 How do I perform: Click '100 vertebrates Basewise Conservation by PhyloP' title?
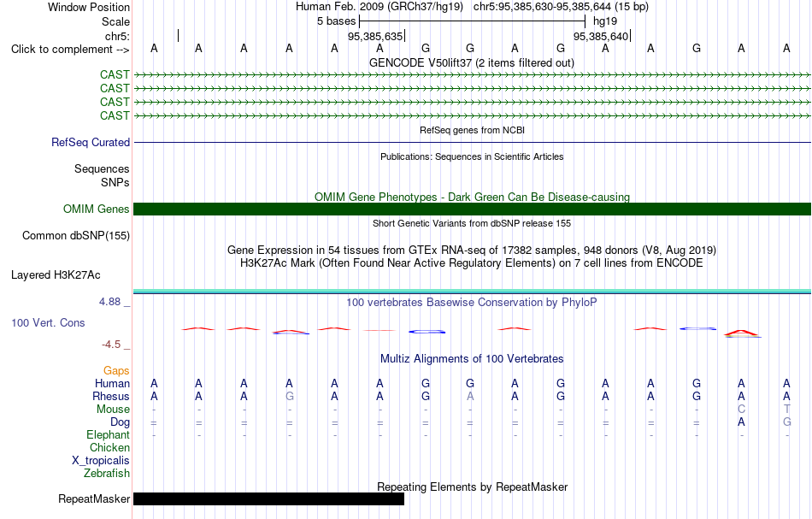[472, 303]
